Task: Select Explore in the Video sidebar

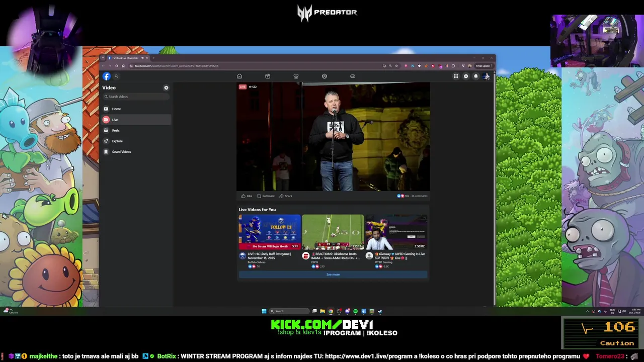Action: point(135,141)
